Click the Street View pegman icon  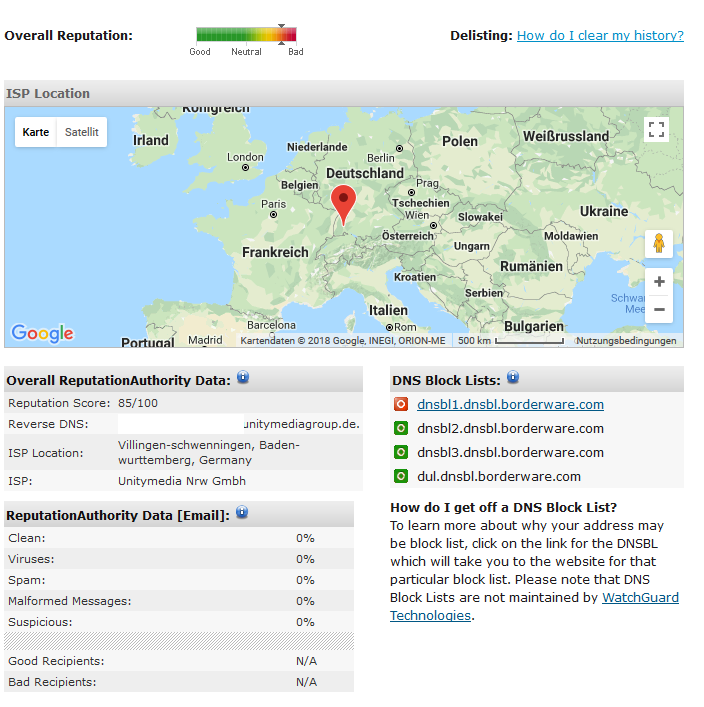tap(658, 244)
